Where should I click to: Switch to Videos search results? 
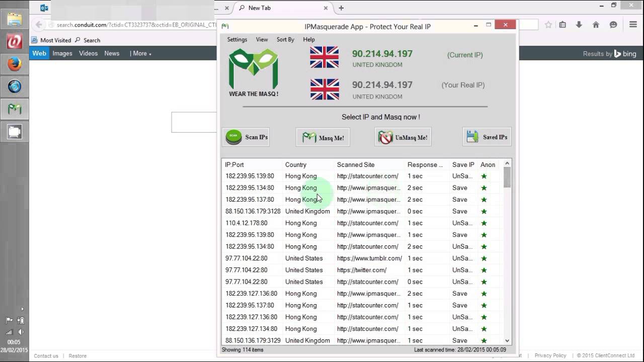88,53
